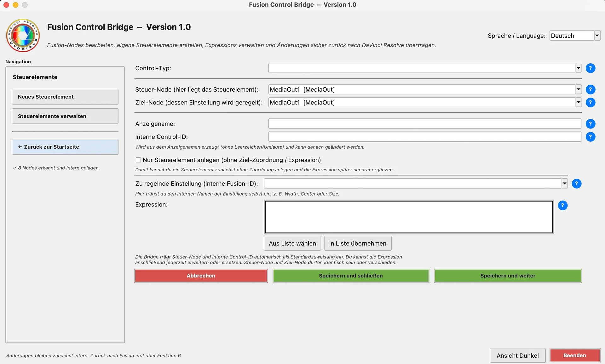Open help for Zu regelnde Einstellung
This screenshot has width=605, height=364.
(x=576, y=184)
